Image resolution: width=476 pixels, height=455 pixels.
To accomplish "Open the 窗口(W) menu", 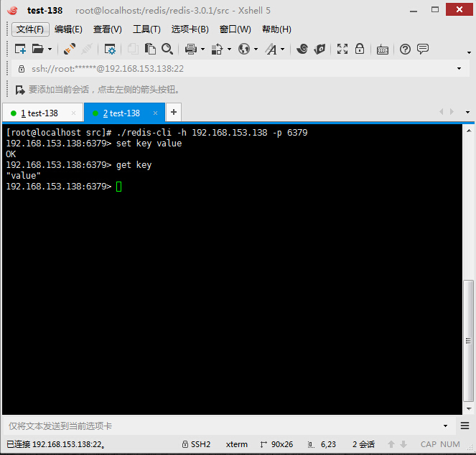I will pos(235,29).
